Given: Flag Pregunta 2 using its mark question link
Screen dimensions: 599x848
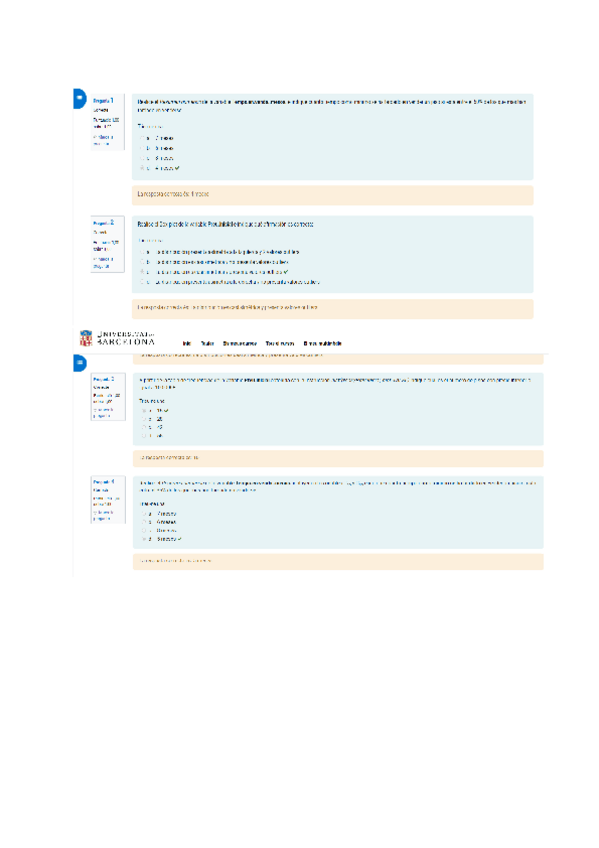Looking at the screenshot, I should point(103,263).
